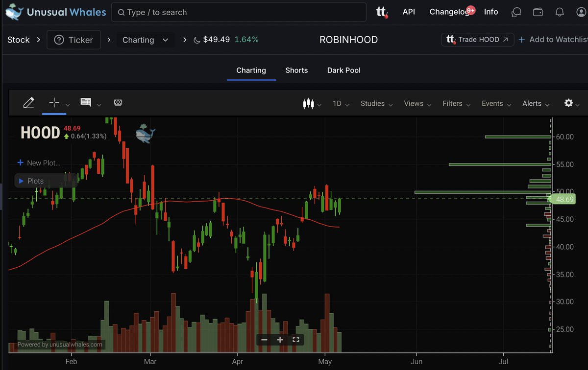Click the Ticker selector button
Image resolution: width=588 pixels, height=370 pixels.
click(x=73, y=40)
